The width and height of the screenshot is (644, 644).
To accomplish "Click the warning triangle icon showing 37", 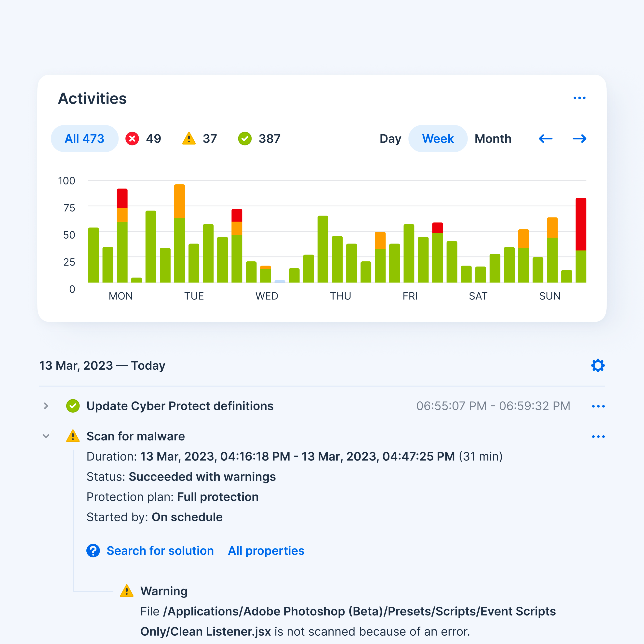I will point(189,139).
